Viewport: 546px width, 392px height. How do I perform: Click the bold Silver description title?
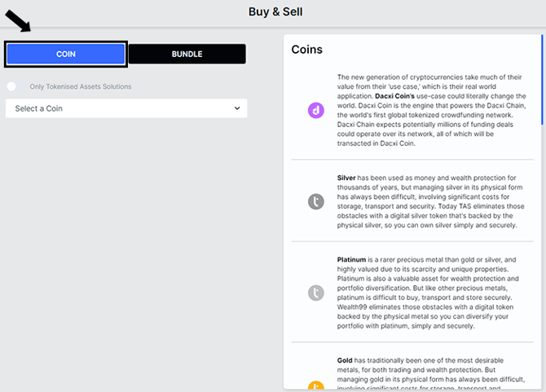(x=346, y=178)
